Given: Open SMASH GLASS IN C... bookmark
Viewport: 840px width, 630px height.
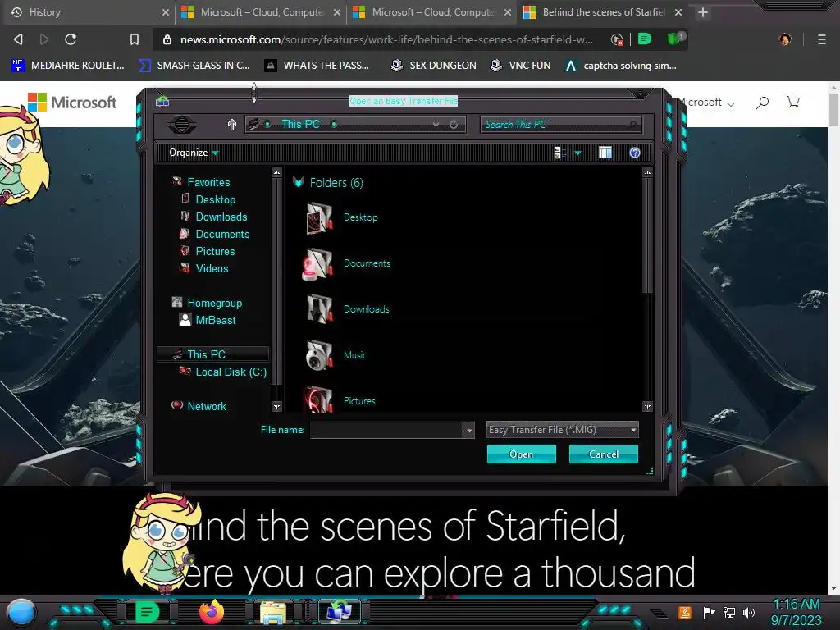Looking at the screenshot, I should pyautogui.click(x=194, y=66).
